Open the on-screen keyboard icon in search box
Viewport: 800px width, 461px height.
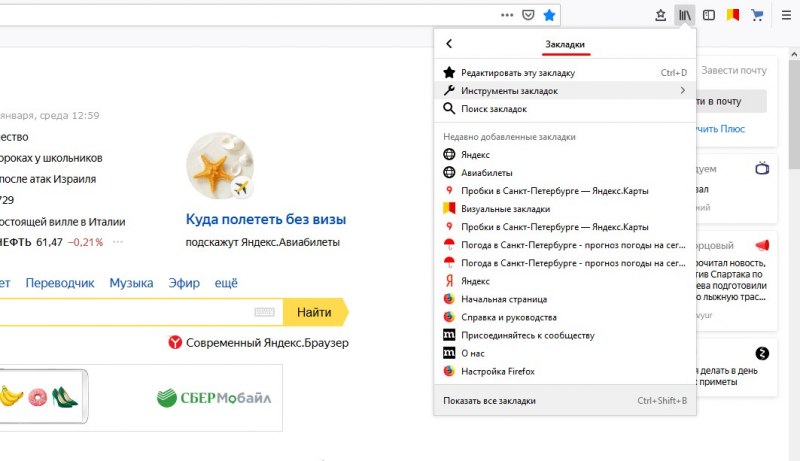click(264, 312)
